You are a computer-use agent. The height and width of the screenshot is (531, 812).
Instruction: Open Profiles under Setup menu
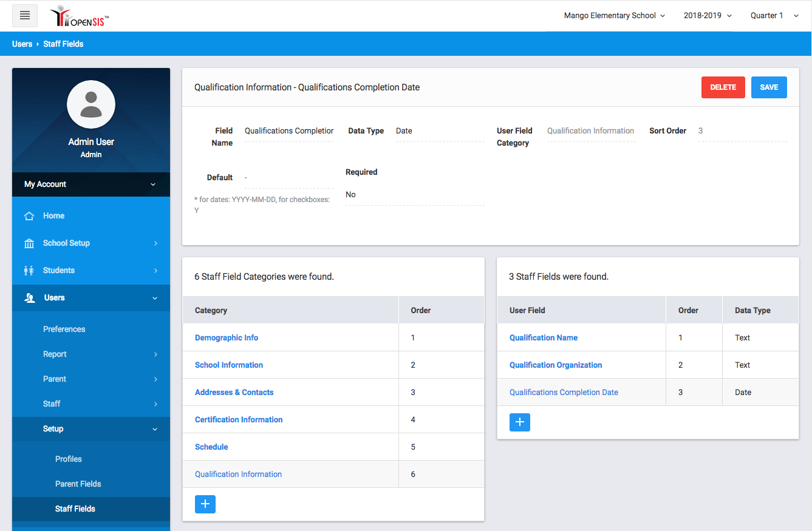pos(69,459)
